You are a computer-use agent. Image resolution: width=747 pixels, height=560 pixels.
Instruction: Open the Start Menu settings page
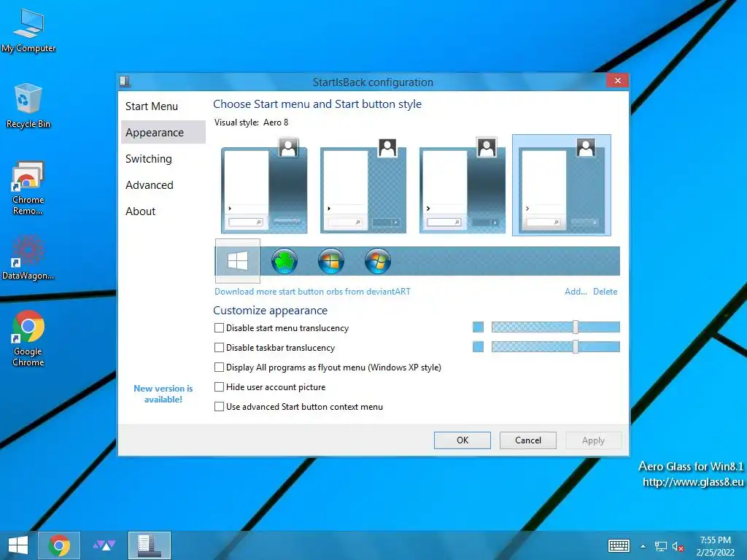coord(163,106)
